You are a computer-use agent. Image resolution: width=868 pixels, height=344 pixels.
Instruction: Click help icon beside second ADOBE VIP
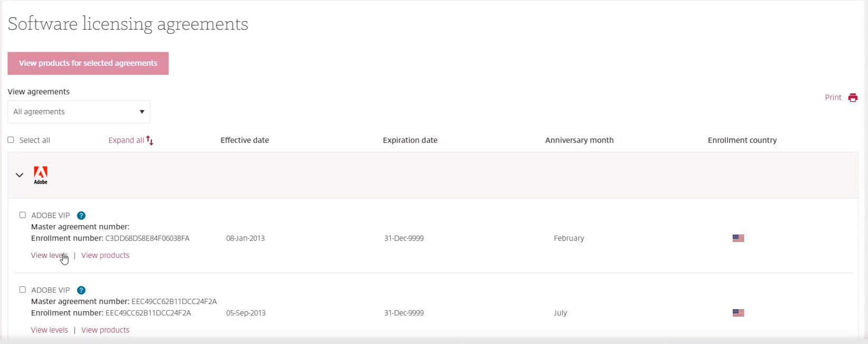[x=81, y=290]
